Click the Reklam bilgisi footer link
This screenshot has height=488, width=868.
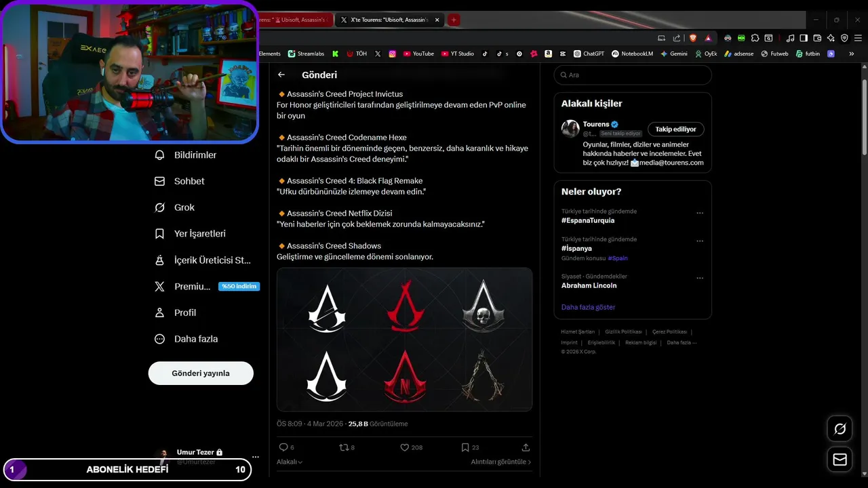click(x=641, y=342)
